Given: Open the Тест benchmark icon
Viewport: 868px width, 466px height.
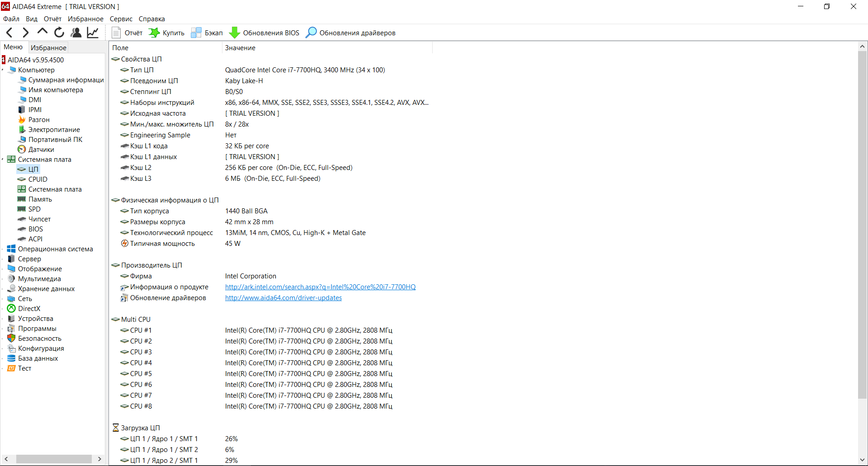Looking at the screenshot, I should 11,368.
